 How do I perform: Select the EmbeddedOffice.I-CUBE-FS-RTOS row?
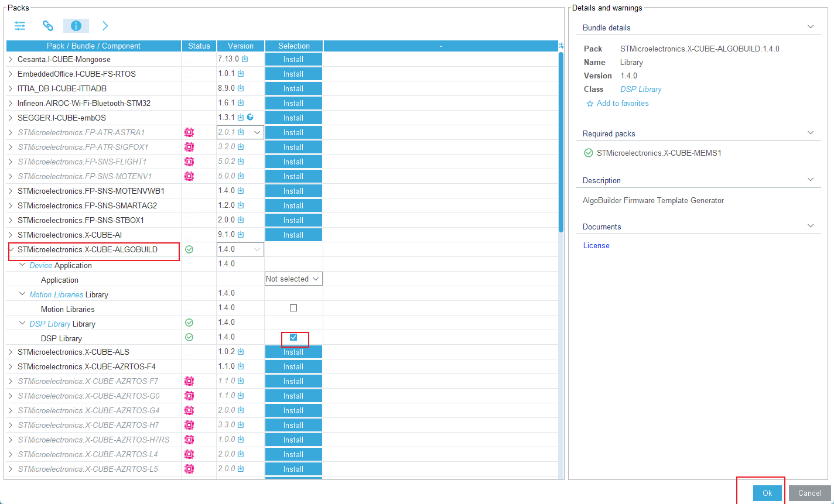pos(282,74)
